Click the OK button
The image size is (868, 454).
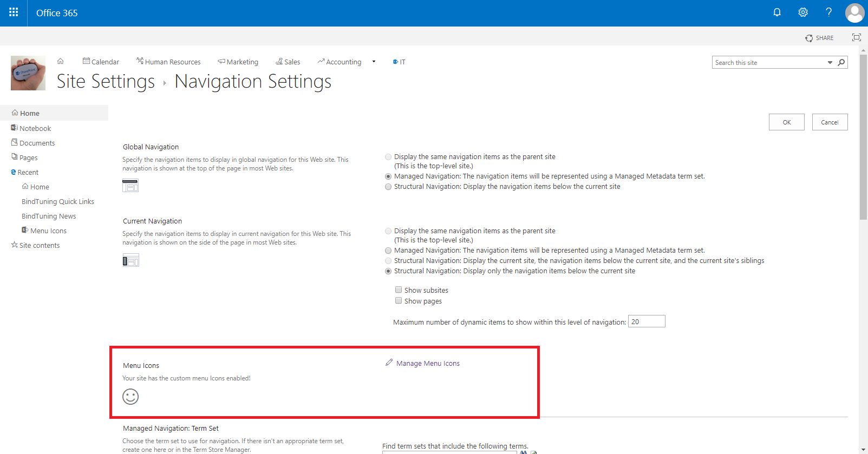787,122
